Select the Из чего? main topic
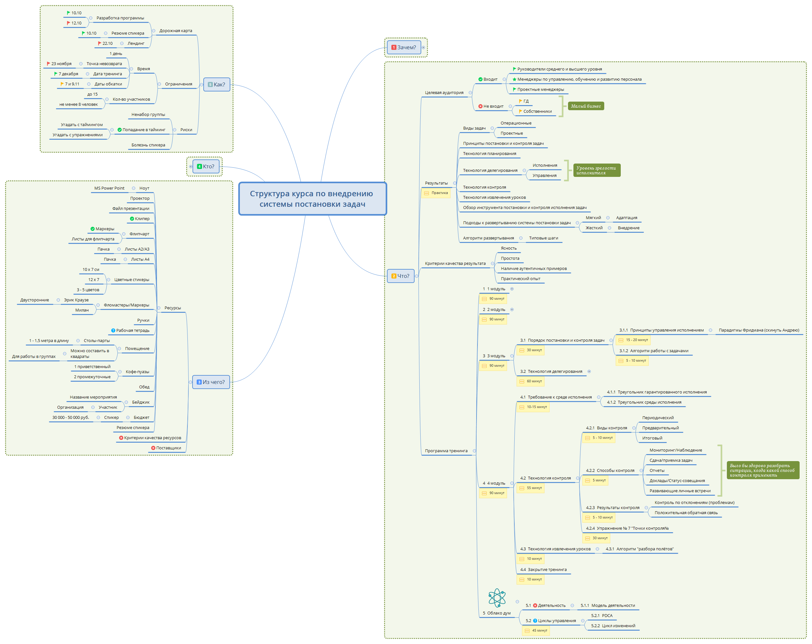Screen dimensions: 812x644 (211, 382)
